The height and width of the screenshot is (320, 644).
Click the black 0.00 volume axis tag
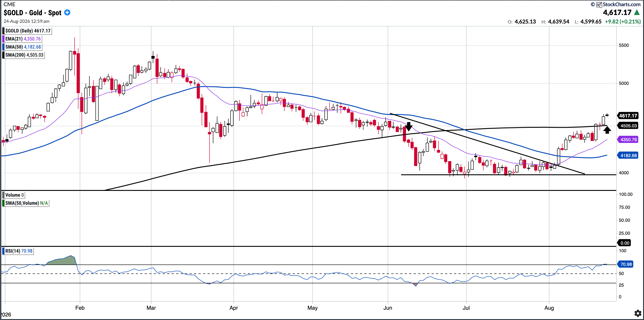click(x=624, y=243)
